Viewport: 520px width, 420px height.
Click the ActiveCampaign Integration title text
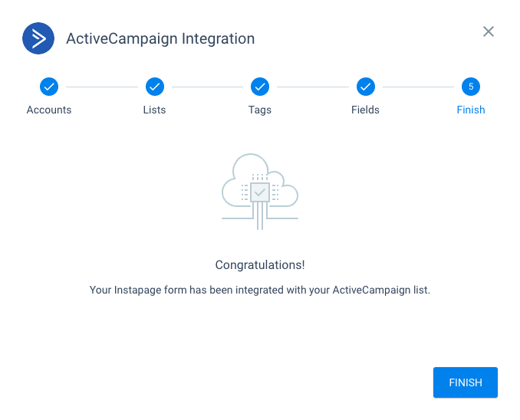point(160,39)
